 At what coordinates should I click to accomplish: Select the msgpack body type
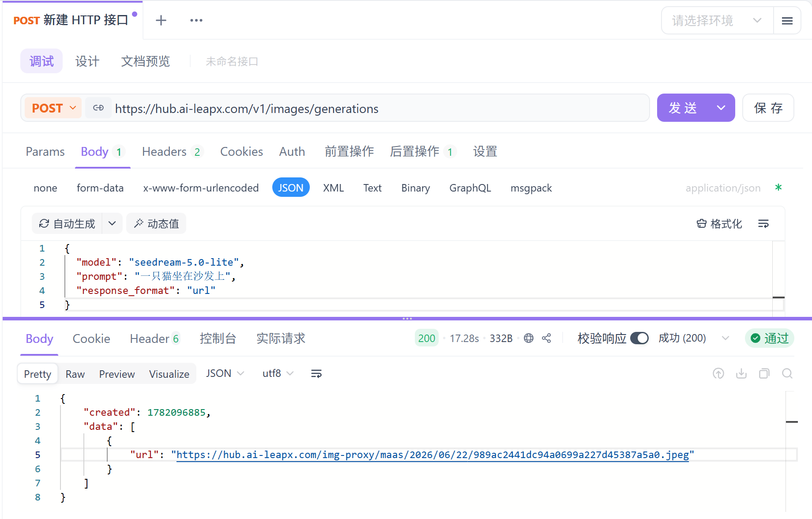tap(531, 188)
